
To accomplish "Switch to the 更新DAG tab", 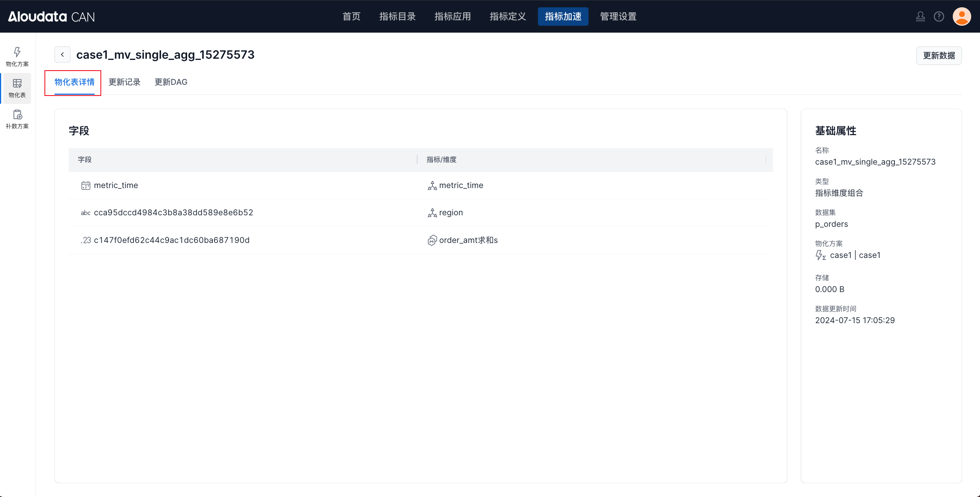I will point(171,82).
